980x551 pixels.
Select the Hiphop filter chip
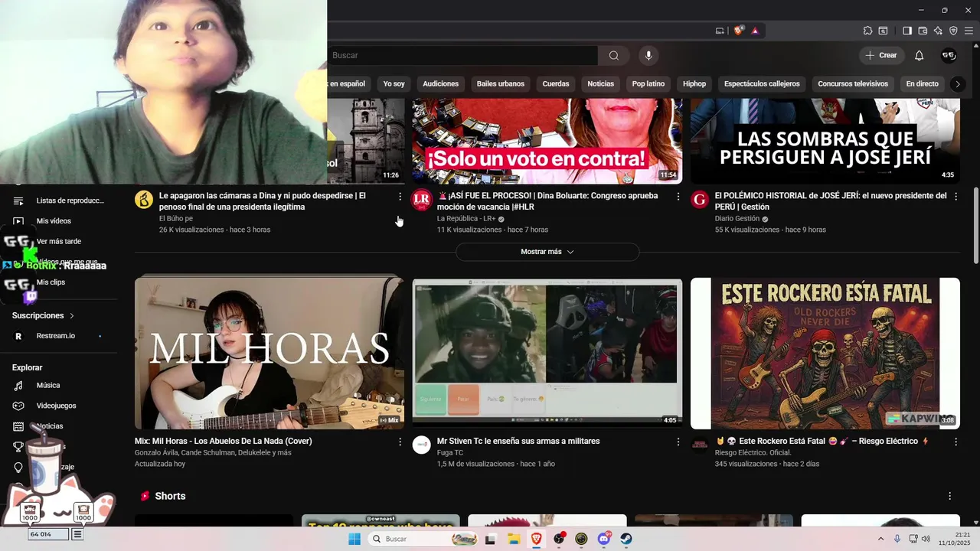coord(694,83)
